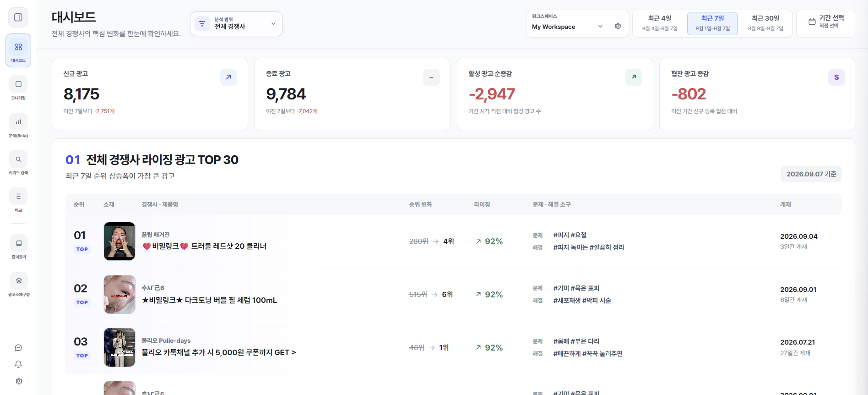The height and width of the screenshot is (395, 868).
Task: Open the 트러블 레드샷 20 클리너 ad title
Action: (x=204, y=246)
